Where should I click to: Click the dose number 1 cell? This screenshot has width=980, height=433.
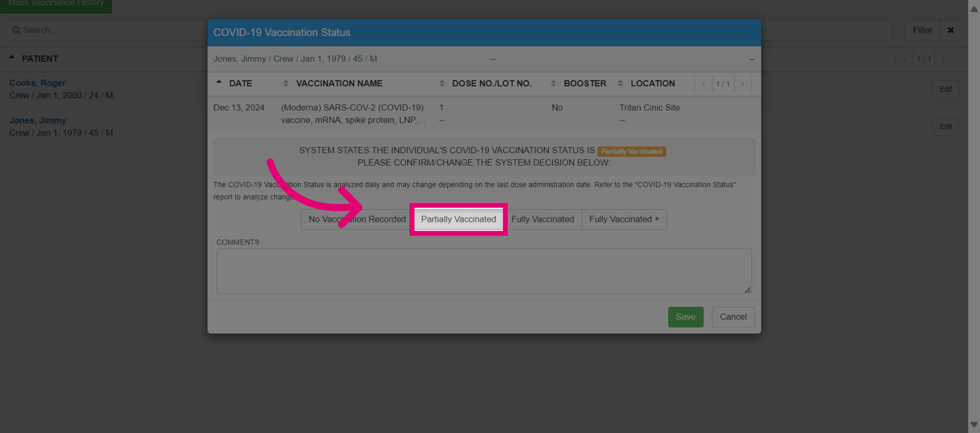(x=442, y=108)
